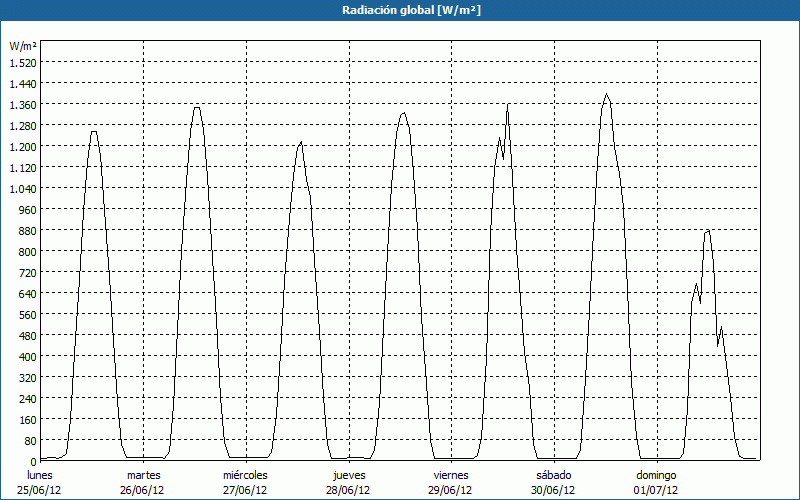Click the date 27/06/12
Screen dimensions: 800x500
click(245, 490)
